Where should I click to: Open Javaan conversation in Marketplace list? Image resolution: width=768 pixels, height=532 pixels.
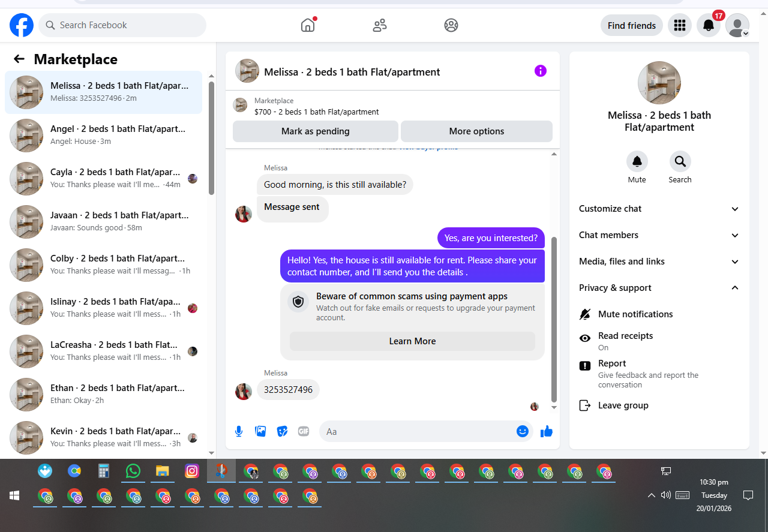103,222
